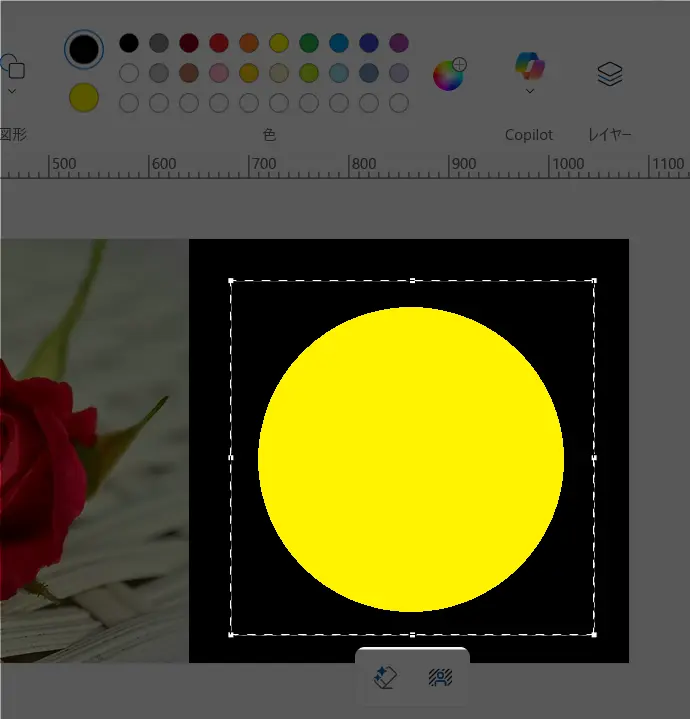The width and height of the screenshot is (690, 719).
Task: Pick green in the top palette row
Action: pyautogui.click(x=309, y=43)
